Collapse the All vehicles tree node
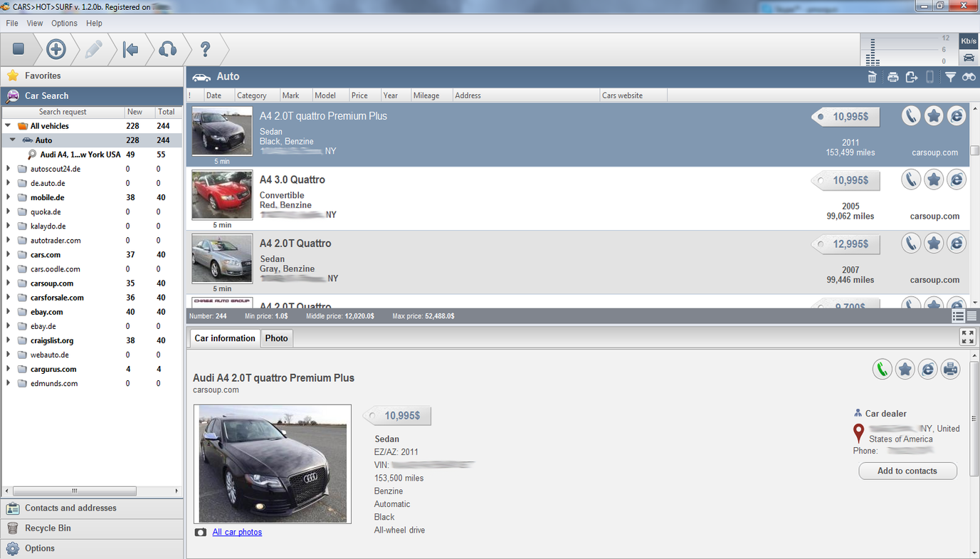Viewport: 980px width, 559px height. click(x=8, y=126)
